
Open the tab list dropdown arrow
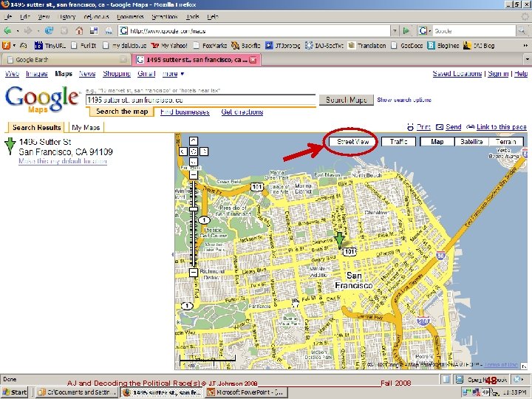tap(528, 59)
